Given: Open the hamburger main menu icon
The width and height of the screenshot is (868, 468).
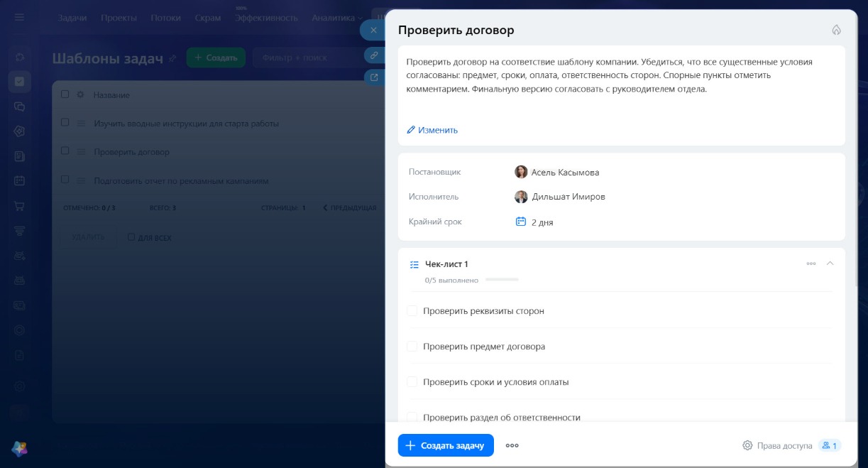Looking at the screenshot, I should pos(19,18).
